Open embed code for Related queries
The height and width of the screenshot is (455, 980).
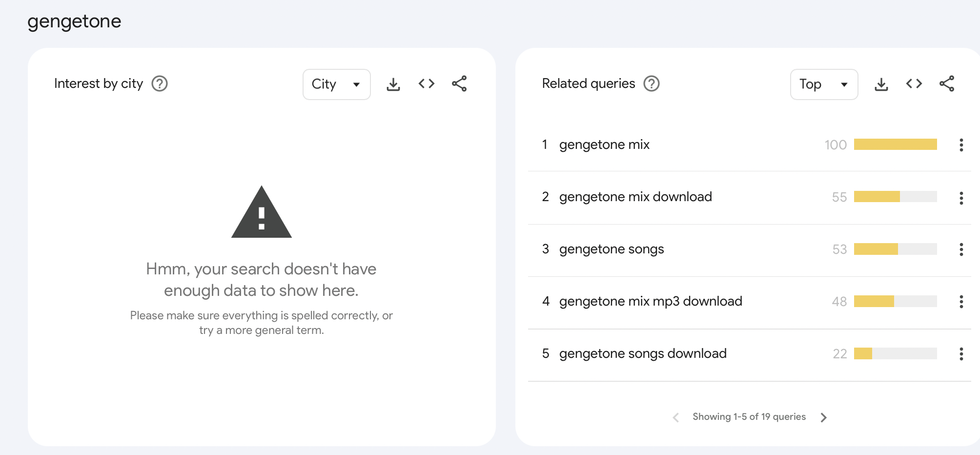pos(914,84)
